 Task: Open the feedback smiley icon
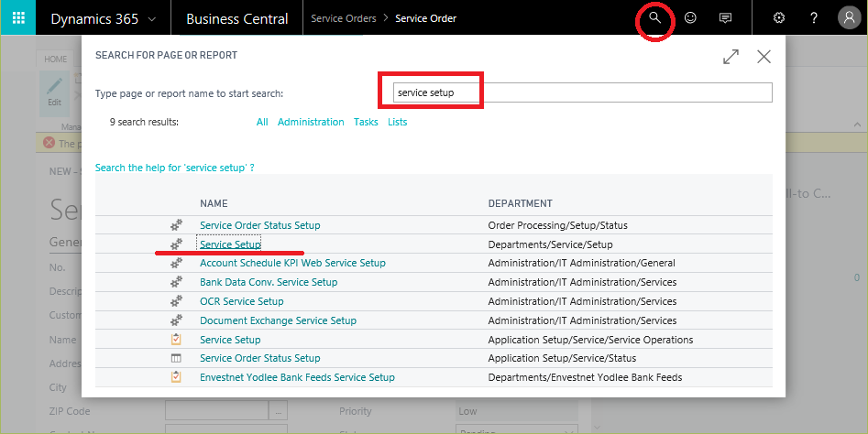[690, 17]
